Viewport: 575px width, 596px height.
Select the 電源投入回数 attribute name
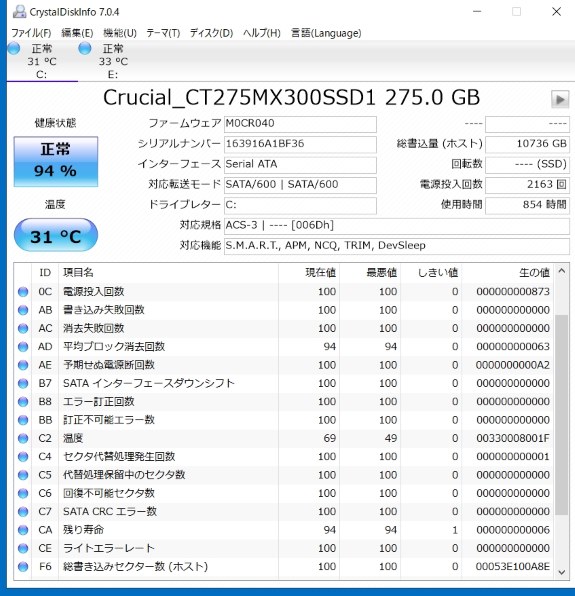[93, 292]
